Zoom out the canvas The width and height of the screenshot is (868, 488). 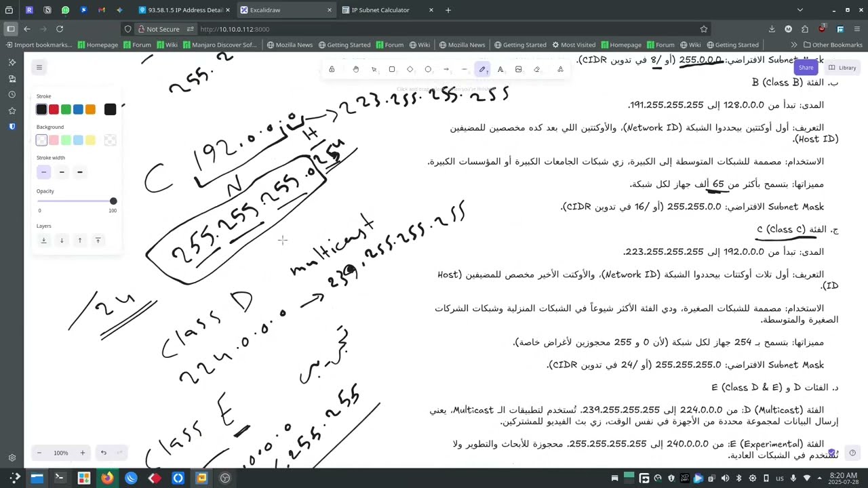click(39, 453)
